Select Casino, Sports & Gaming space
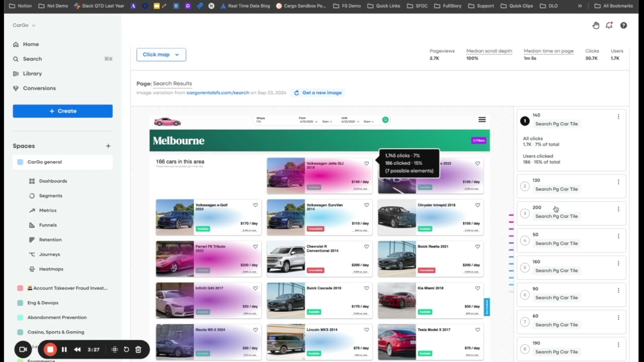This screenshot has height=362, width=644. 55,332
